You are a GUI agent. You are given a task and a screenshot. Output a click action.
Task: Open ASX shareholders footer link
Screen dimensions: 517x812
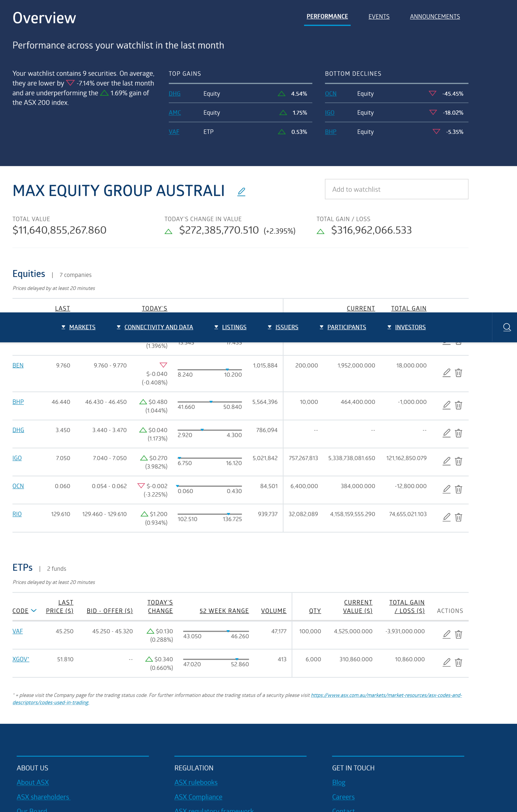point(44,796)
